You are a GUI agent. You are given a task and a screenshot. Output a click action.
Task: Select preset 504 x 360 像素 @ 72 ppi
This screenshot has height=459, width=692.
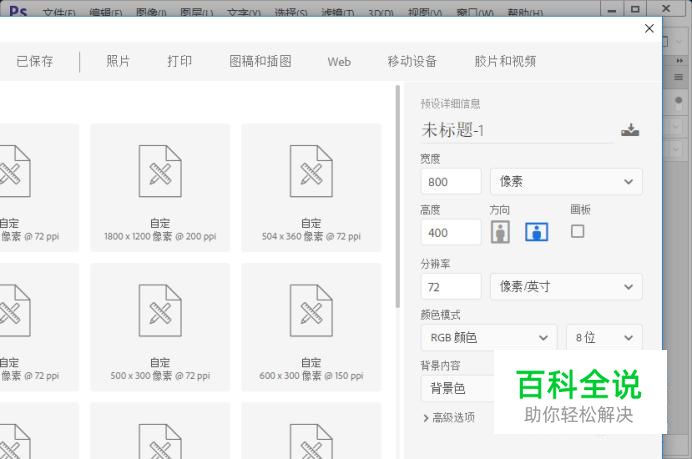(311, 188)
